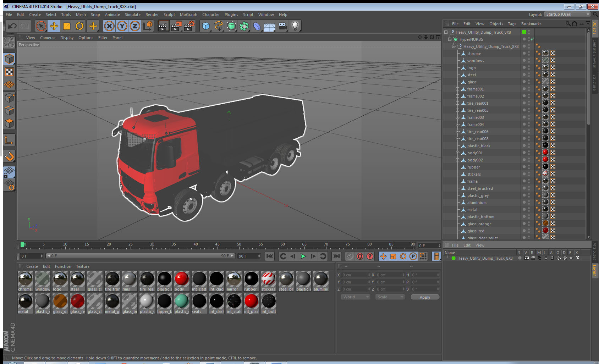Click the Spline pen tool icon
Image resolution: width=599 pixels, height=364 pixels.
tap(219, 26)
